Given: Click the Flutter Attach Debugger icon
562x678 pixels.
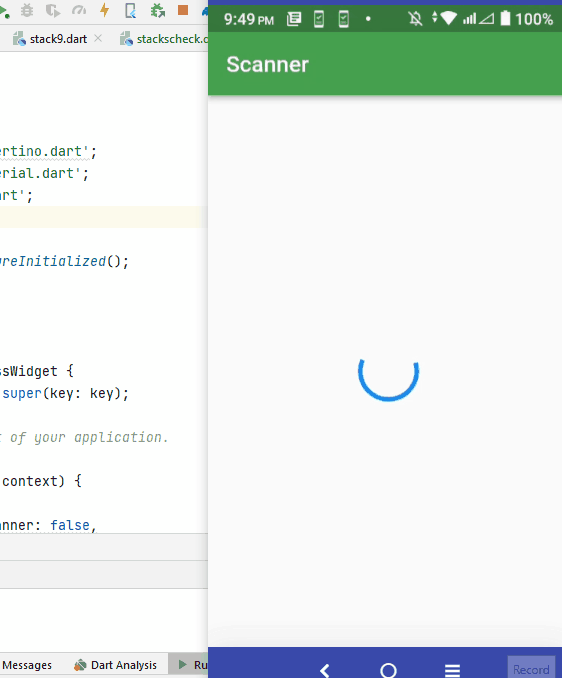Looking at the screenshot, I should [x=130, y=10].
